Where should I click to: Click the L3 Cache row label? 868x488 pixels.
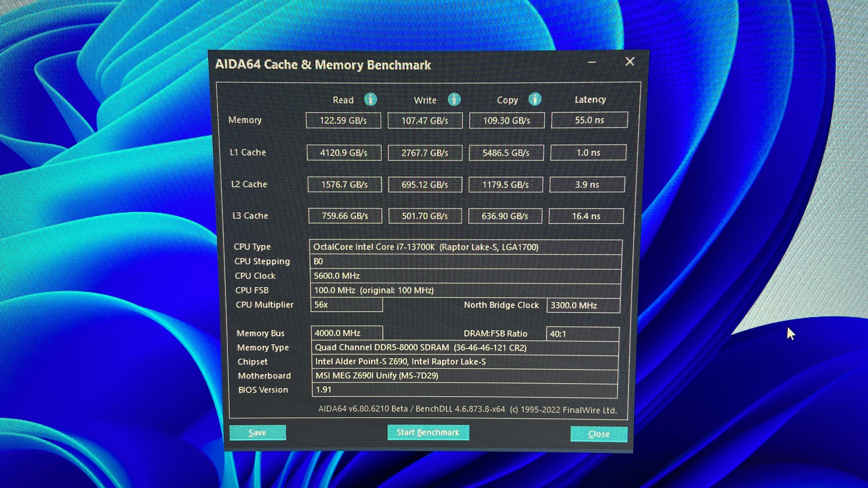(250, 216)
